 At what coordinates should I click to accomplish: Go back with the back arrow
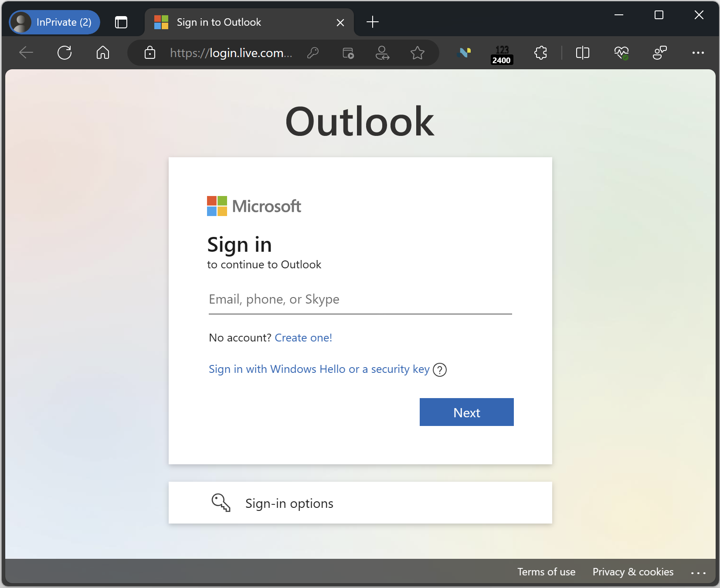(x=26, y=53)
